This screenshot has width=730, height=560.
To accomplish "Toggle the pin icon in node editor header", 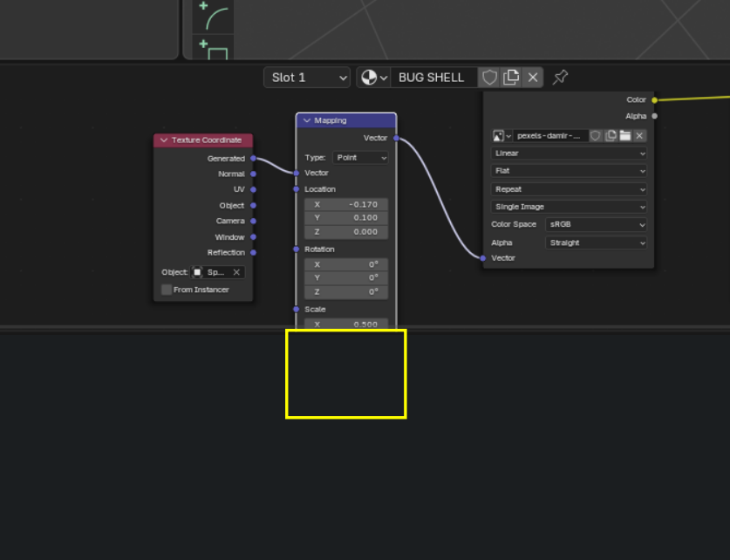I will 560,78.
